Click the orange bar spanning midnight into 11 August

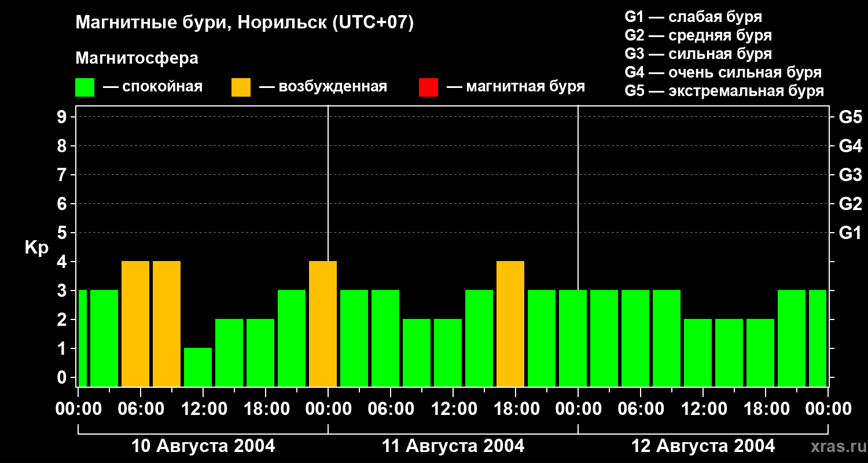[323, 324]
